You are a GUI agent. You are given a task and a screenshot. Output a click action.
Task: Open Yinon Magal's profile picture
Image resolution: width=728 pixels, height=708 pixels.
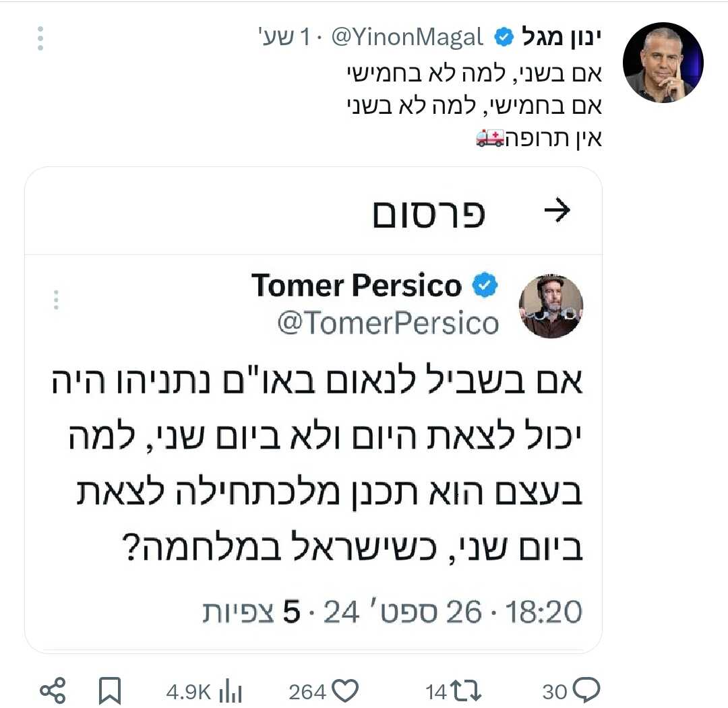(x=663, y=63)
